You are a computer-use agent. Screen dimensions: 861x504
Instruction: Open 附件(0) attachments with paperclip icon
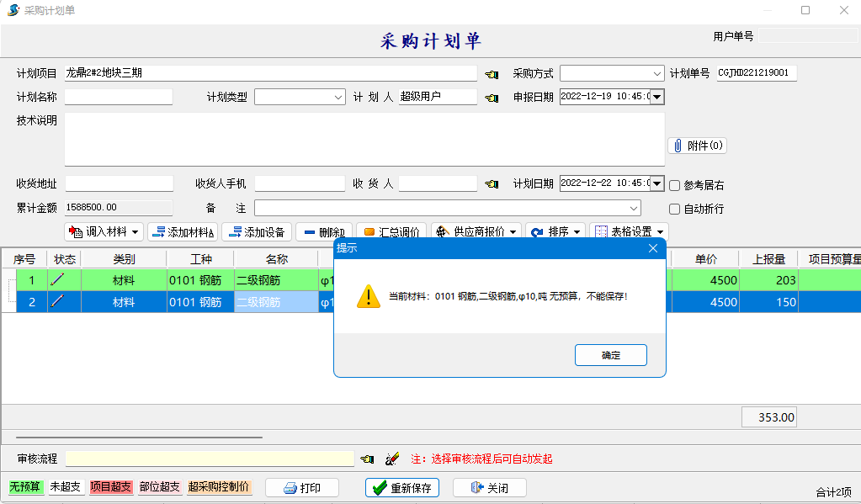[x=697, y=146]
